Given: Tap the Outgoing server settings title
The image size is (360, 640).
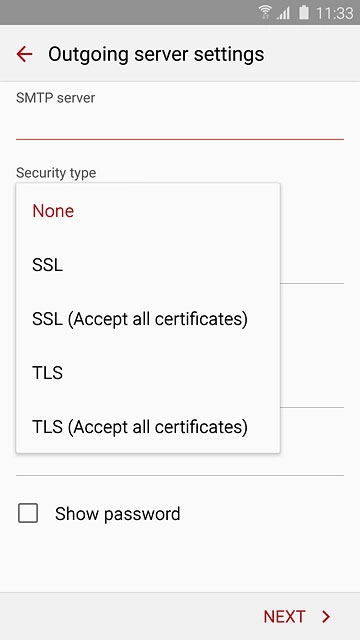Looking at the screenshot, I should click(x=156, y=54).
